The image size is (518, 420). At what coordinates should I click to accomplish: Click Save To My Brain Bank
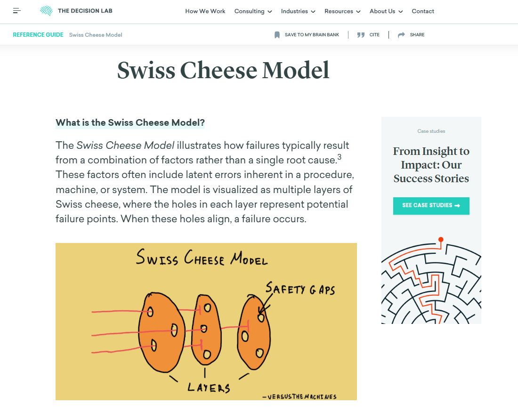click(312, 35)
